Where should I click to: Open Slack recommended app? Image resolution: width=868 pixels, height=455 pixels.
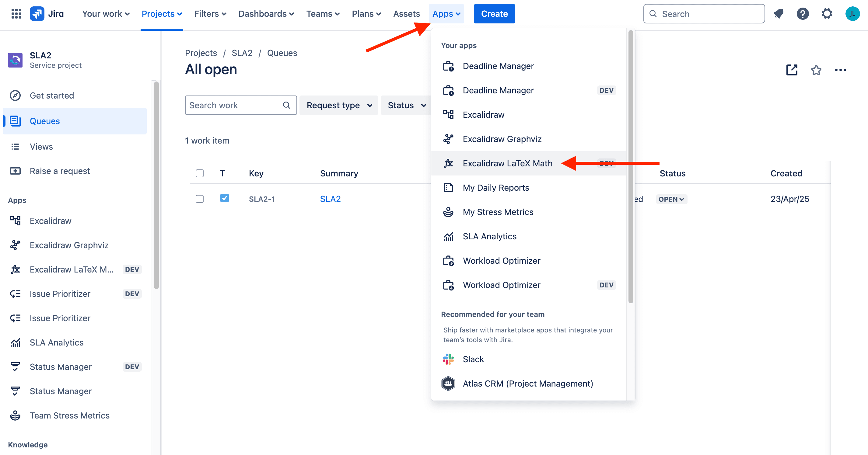click(529, 359)
